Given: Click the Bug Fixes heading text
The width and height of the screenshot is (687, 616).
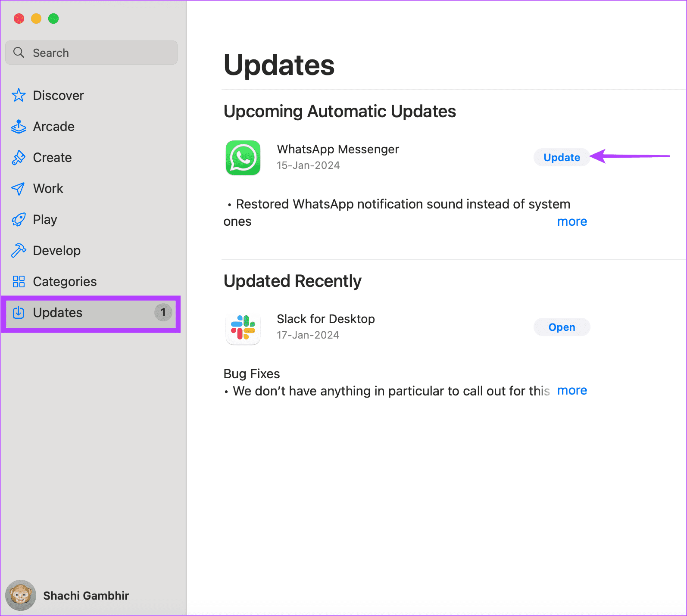Looking at the screenshot, I should click(x=252, y=374).
